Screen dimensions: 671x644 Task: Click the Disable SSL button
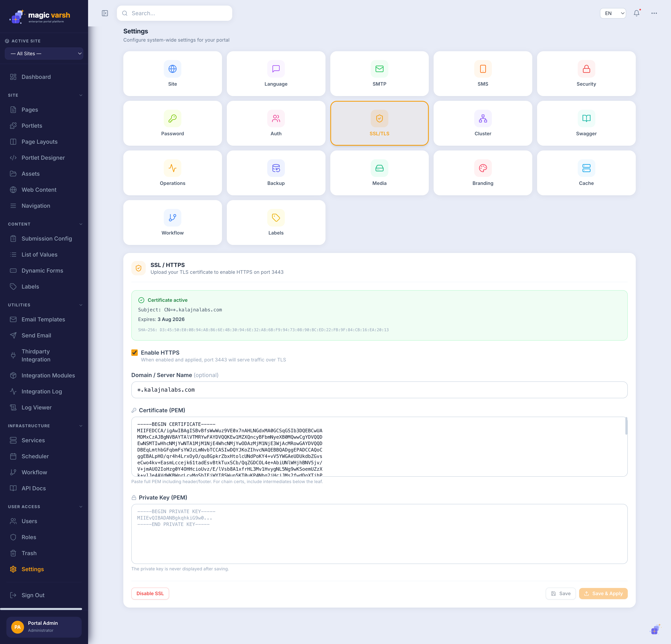point(150,593)
